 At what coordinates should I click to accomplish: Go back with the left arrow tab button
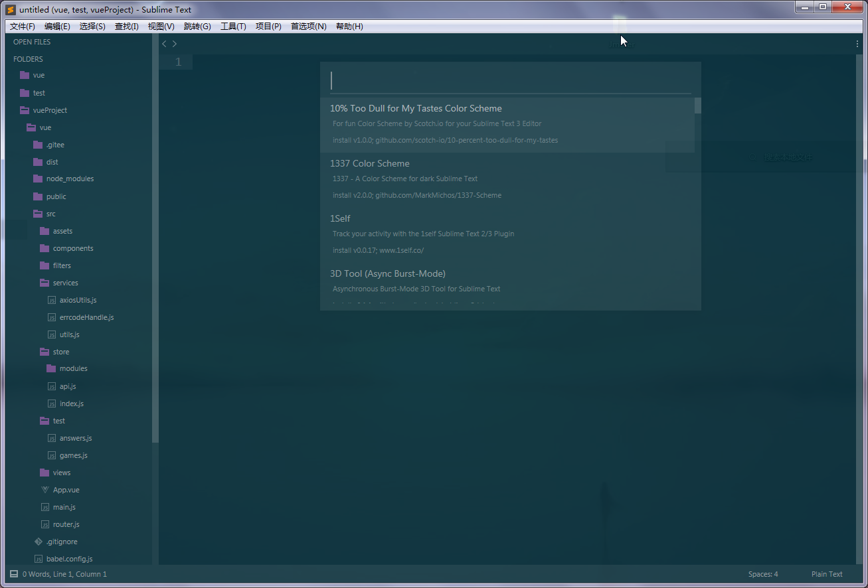tap(164, 44)
